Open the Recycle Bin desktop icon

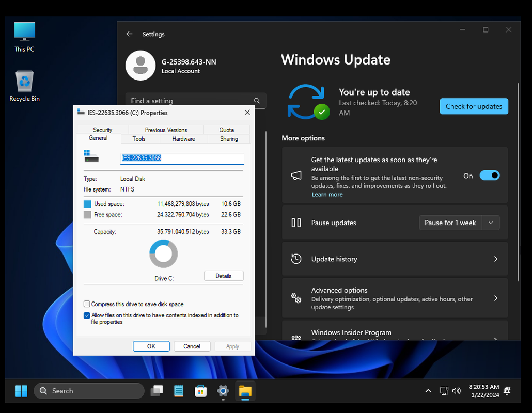[24, 86]
